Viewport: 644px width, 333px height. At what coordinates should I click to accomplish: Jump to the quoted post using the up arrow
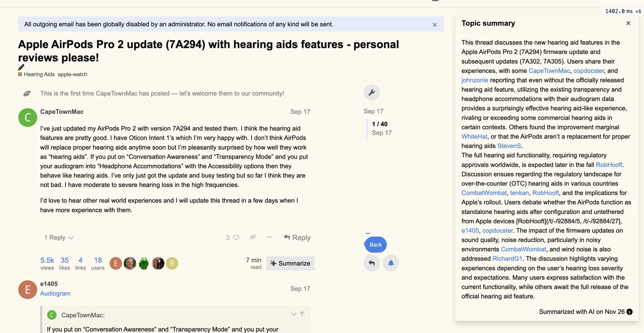tap(302, 314)
